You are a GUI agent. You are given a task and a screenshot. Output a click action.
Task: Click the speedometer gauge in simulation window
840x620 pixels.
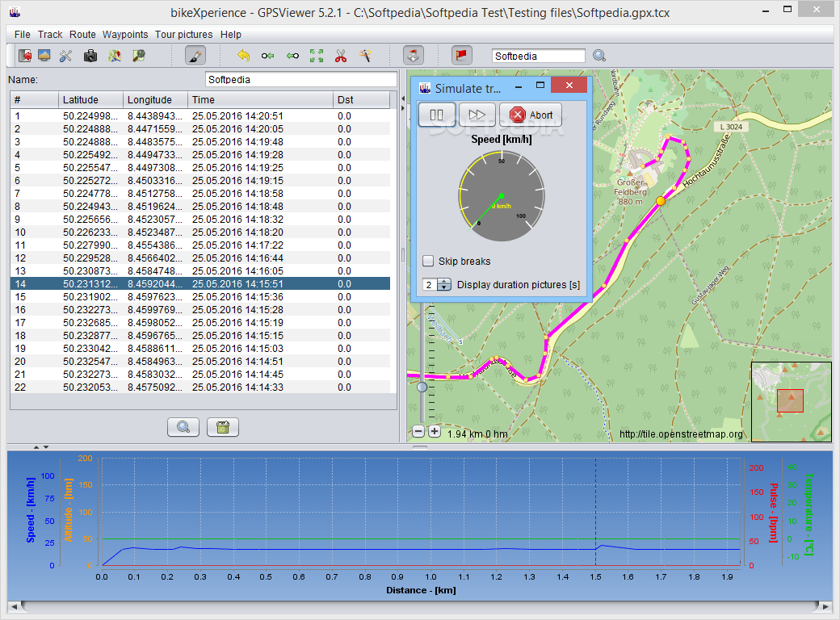point(502,196)
